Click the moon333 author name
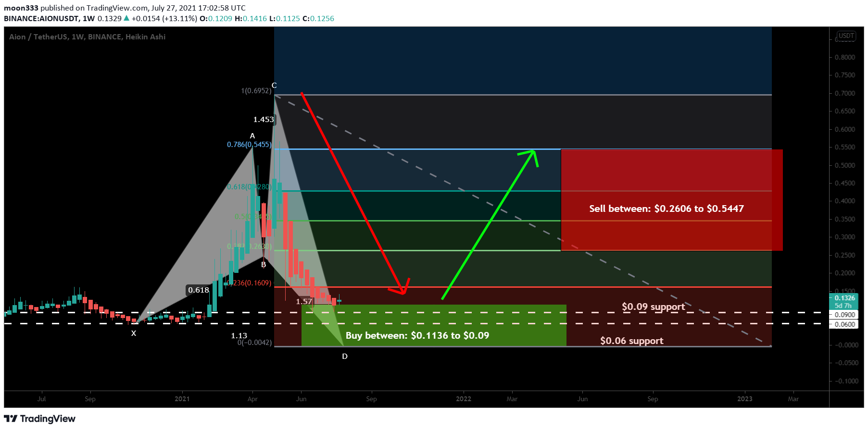The width and height of the screenshot is (868, 430). pyautogui.click(x=21, y=8)
